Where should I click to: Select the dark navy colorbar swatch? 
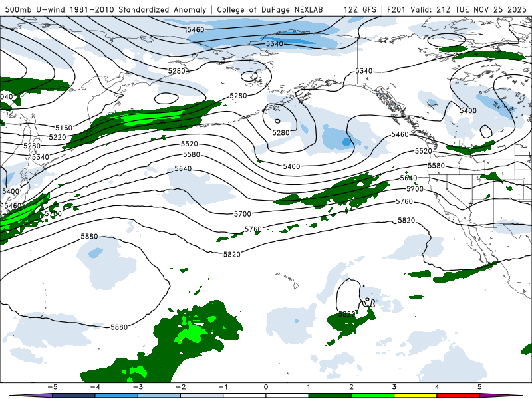74,396
